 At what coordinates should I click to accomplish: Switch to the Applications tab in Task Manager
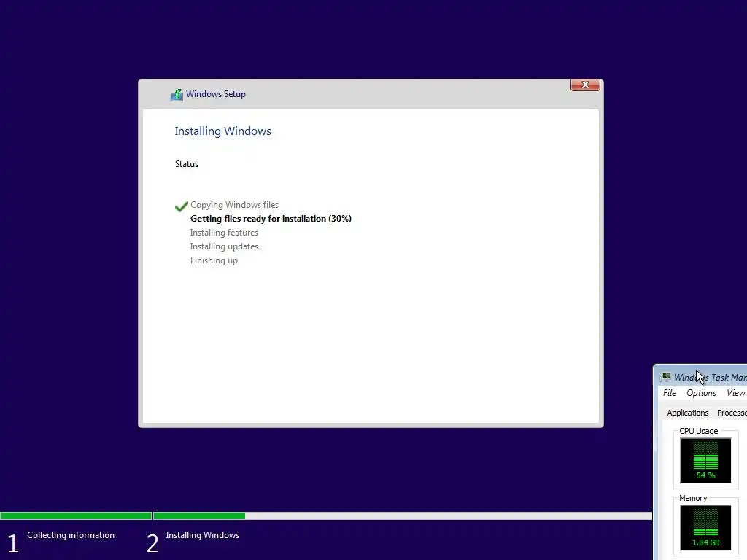tap(687, 413)
